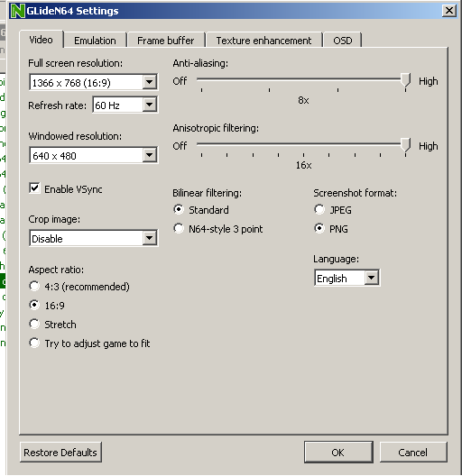Close the GLideN64 Settings dialog
This screenshot has height=476, width=462.
tap(449, 11)
